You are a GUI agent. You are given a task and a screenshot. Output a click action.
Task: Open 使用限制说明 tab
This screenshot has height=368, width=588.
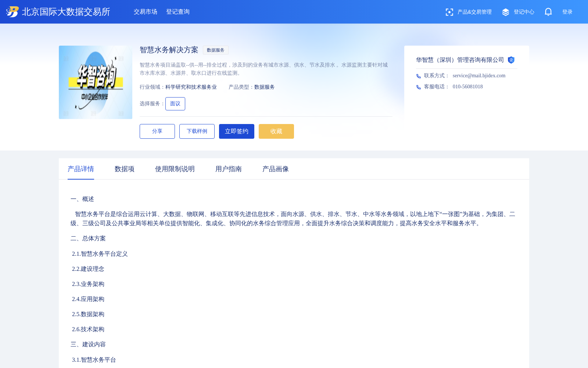coord(175,169)
